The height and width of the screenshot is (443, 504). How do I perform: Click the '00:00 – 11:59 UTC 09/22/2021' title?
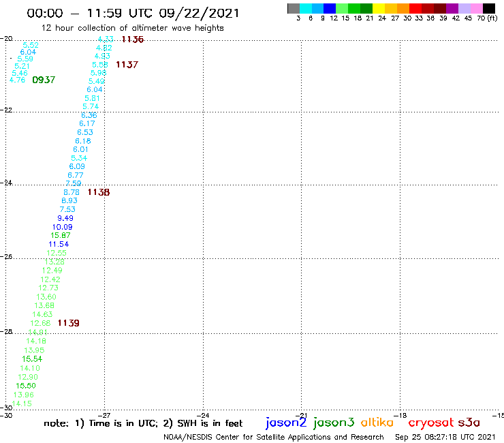133,13
